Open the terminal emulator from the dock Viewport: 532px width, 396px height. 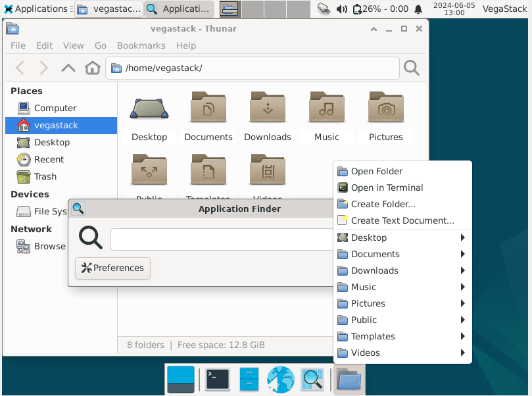pos(217,380)
